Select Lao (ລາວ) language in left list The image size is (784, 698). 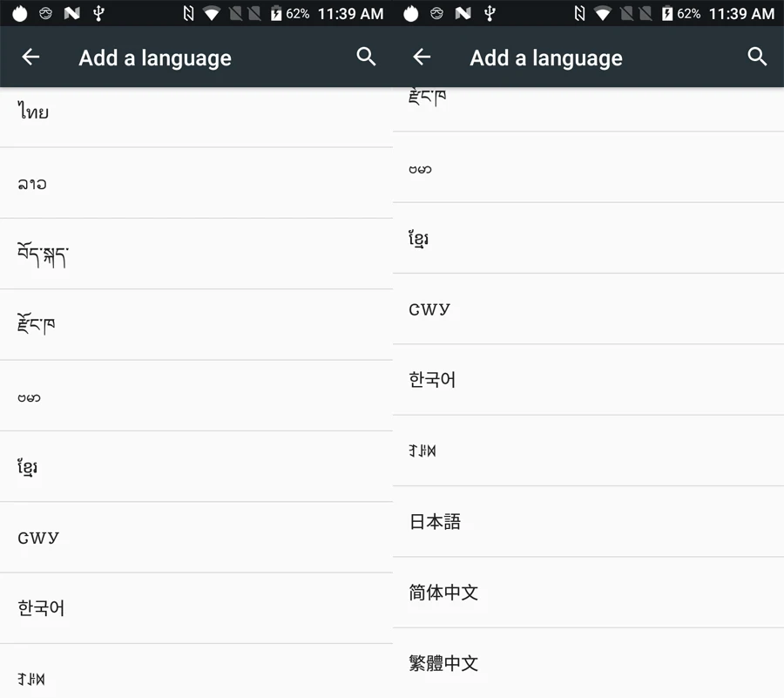(196, 183)
